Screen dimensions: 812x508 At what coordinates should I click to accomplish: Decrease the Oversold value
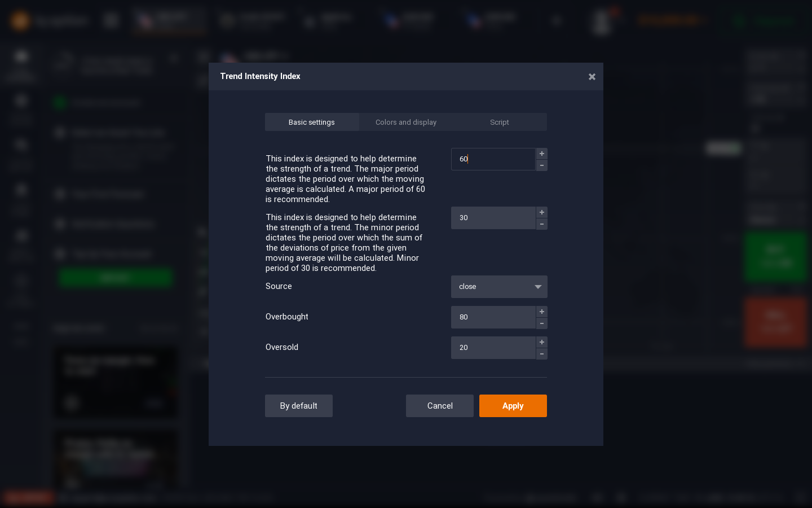pos(542,354)
